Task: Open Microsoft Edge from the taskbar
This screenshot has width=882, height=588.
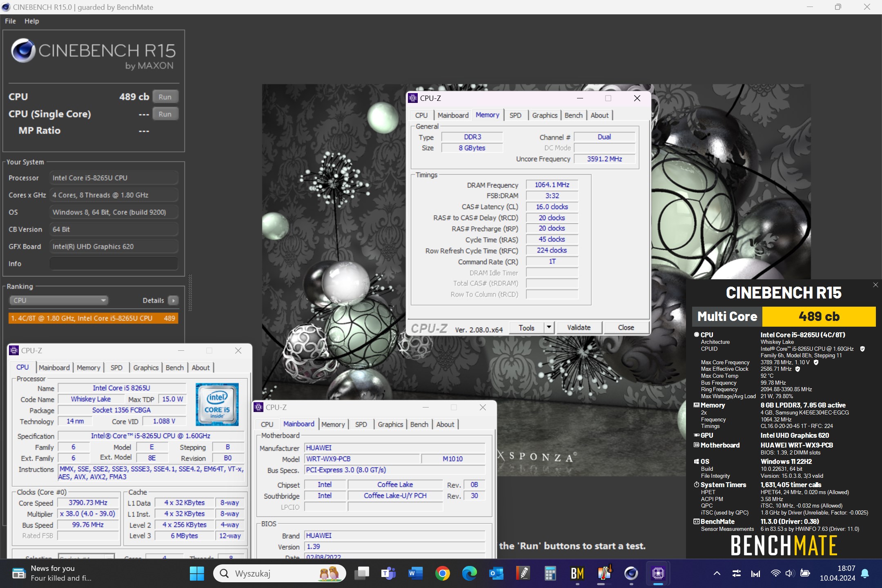Action: [469, 574]
